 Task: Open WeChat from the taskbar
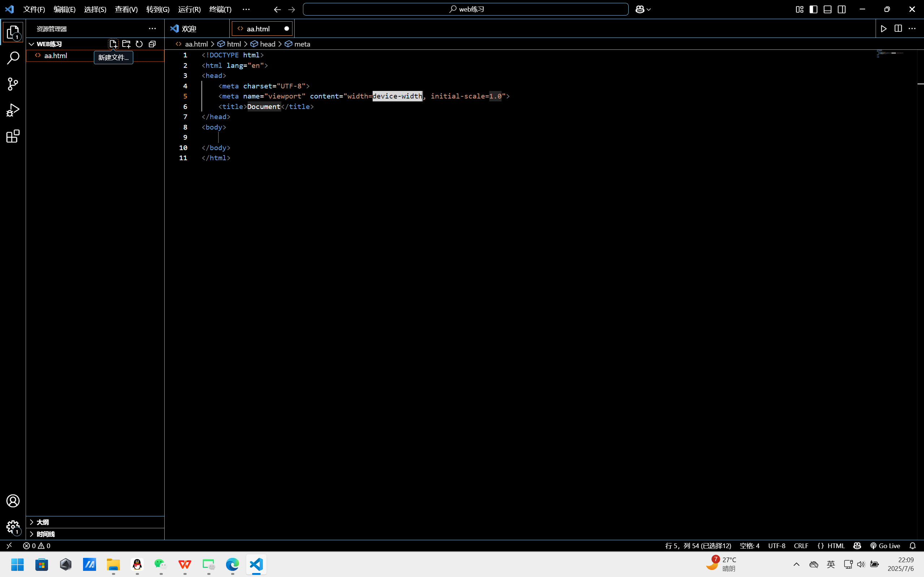point(161,564)
